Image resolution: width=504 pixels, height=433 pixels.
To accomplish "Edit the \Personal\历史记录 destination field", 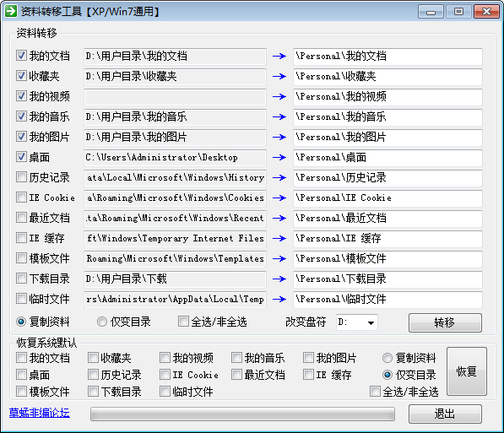I will (x=387, y=178).
